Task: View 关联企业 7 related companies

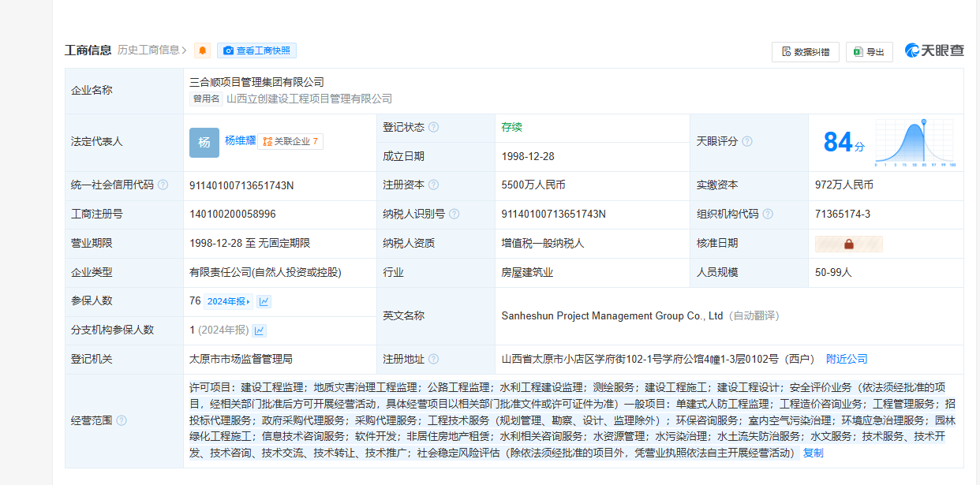Action: click(290, 141)
